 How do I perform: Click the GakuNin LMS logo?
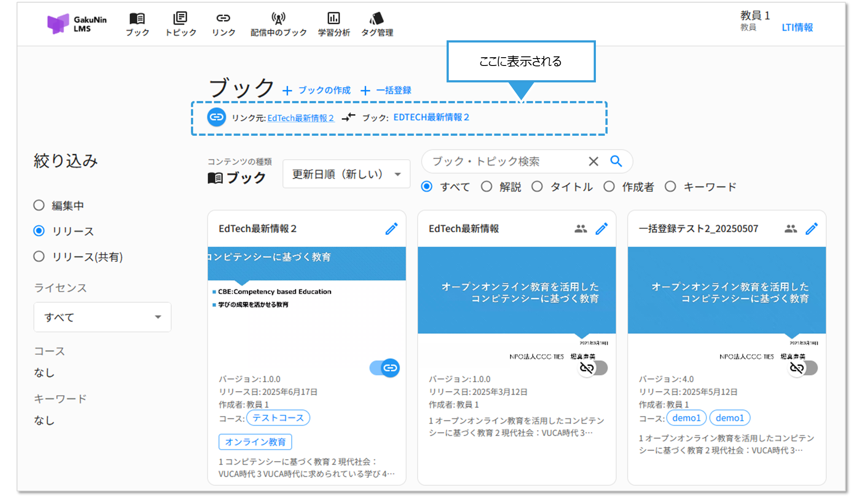(x=76, y=23)
